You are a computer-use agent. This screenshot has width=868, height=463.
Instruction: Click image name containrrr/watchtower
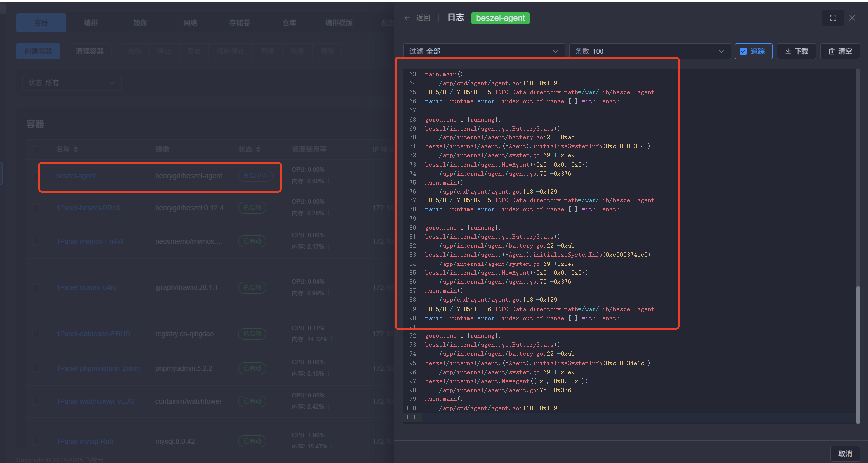tap(188, 401)
